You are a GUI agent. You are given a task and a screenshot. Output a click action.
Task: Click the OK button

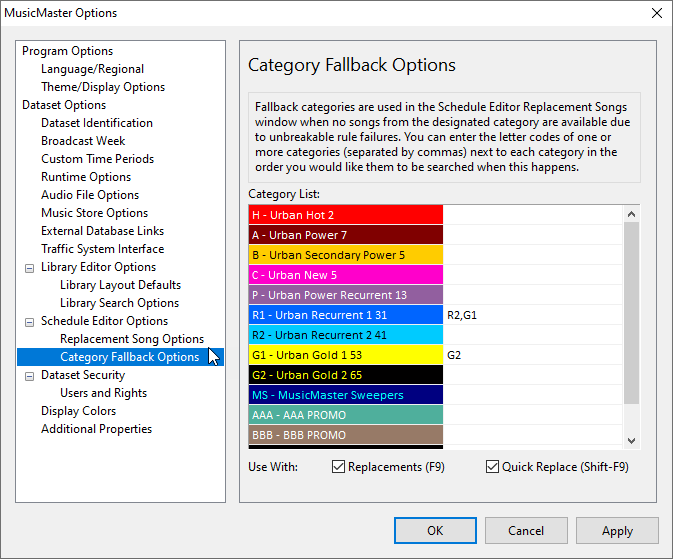(435, 531)
